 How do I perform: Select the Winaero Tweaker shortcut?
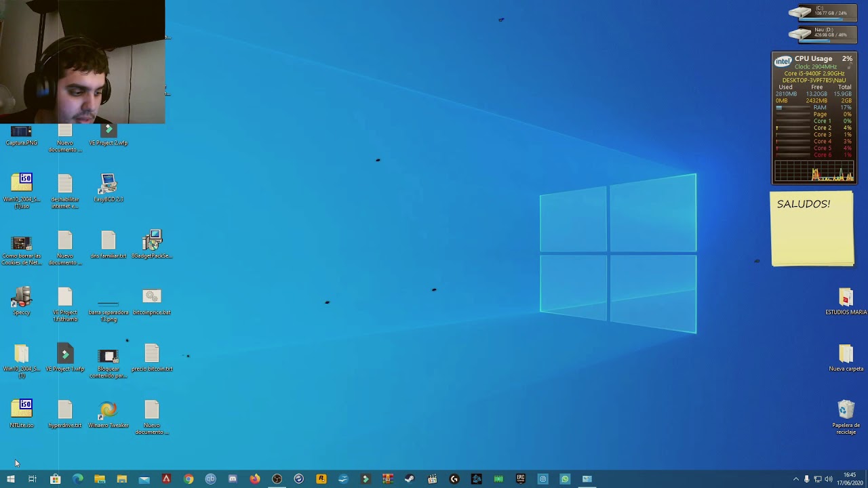coord(108,414)
